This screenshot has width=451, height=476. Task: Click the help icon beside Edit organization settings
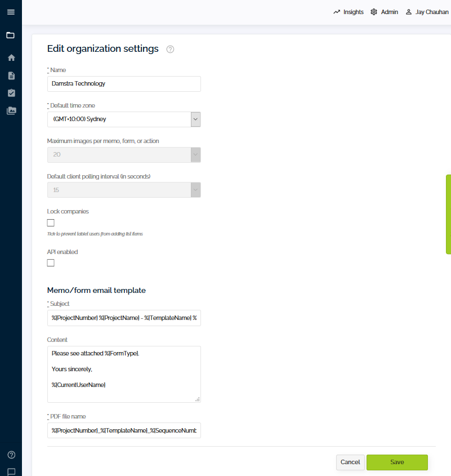(170, 49)
